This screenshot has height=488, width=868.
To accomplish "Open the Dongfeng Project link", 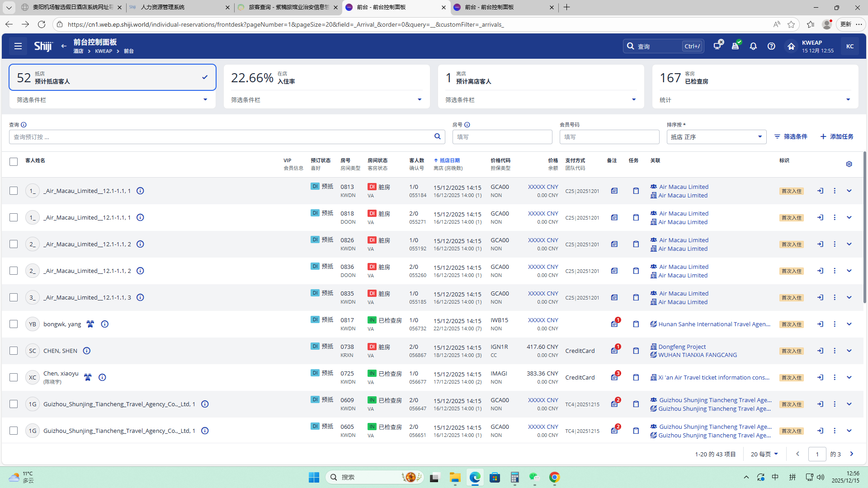I will [682, 347].
